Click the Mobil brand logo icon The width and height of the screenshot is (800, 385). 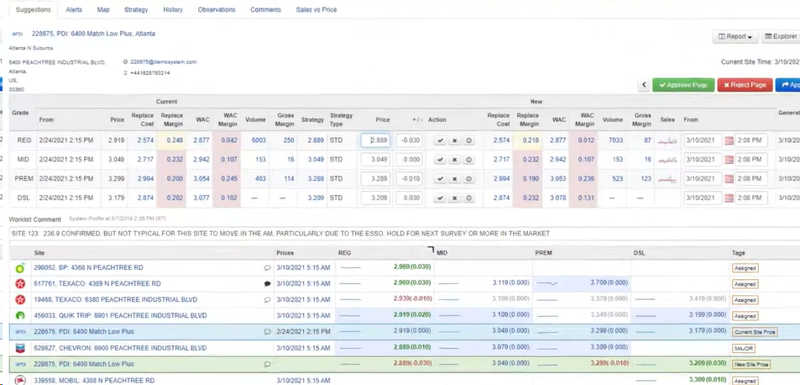[x=20, y=380]
